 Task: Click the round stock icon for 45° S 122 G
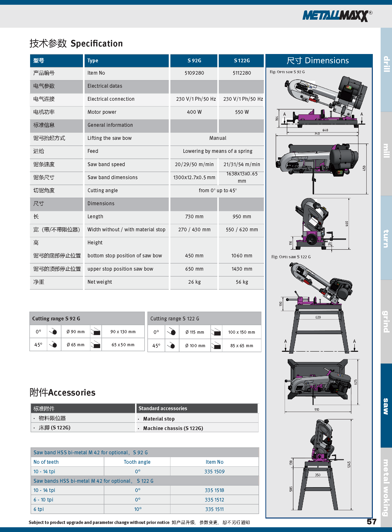tap(172, 346)
